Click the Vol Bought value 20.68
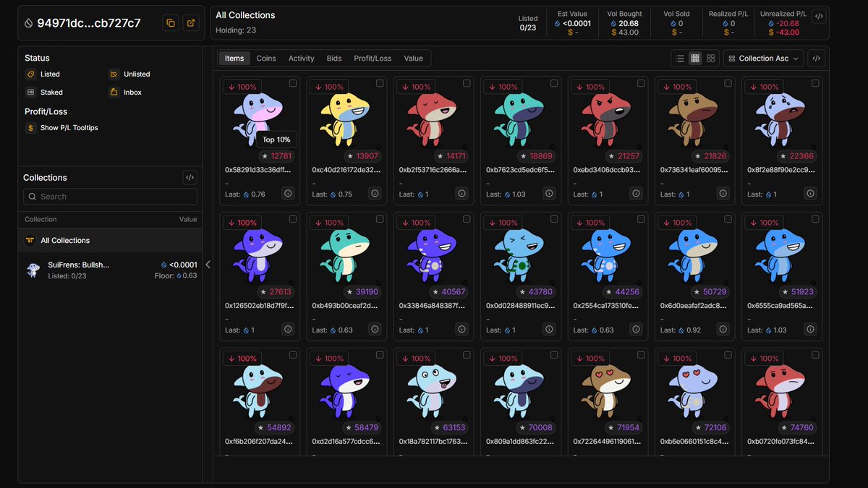868x488 pixels. (624, 23)
